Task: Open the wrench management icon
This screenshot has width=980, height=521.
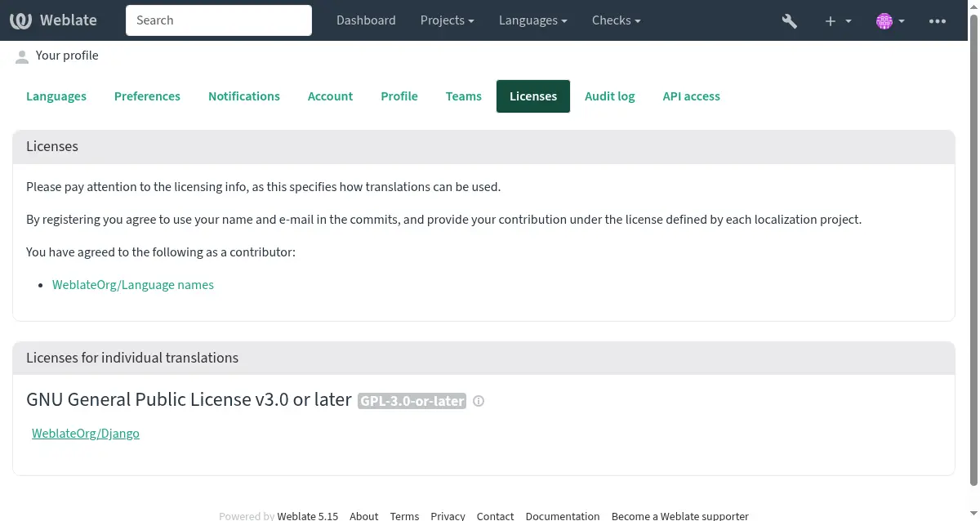Action: (789, 20)
